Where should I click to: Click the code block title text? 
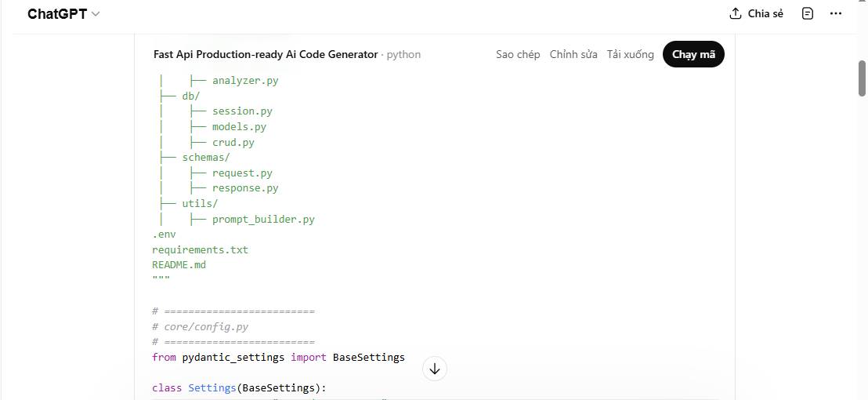[266, 54]
